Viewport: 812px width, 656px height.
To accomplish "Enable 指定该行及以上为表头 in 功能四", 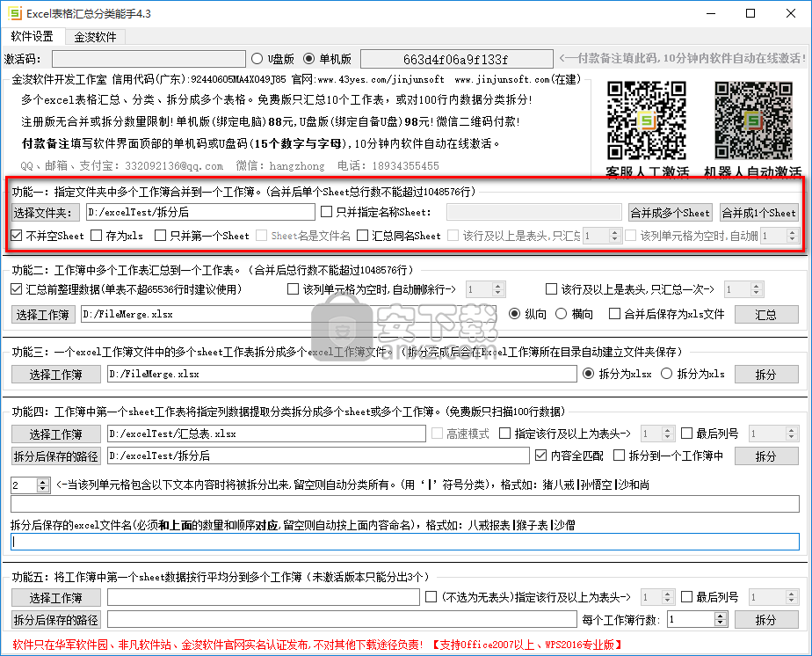I will [565, 434].
